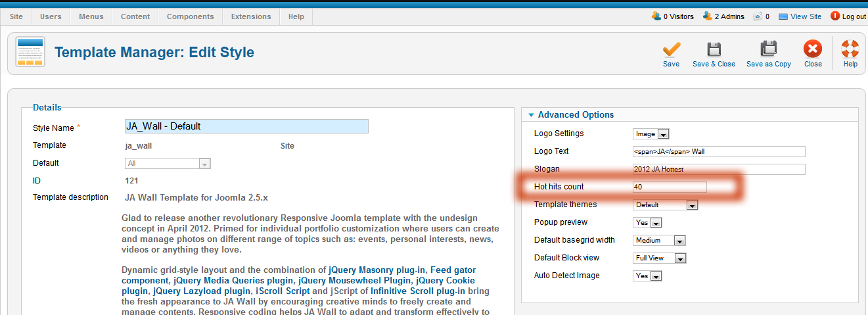Open the Template themes dropdown
The height and width of the screenshot is (315, 868).
666,205
